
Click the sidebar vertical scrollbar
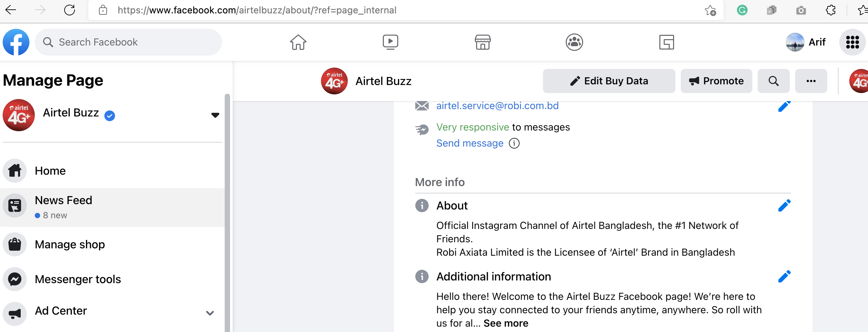(x=227, y=213)
